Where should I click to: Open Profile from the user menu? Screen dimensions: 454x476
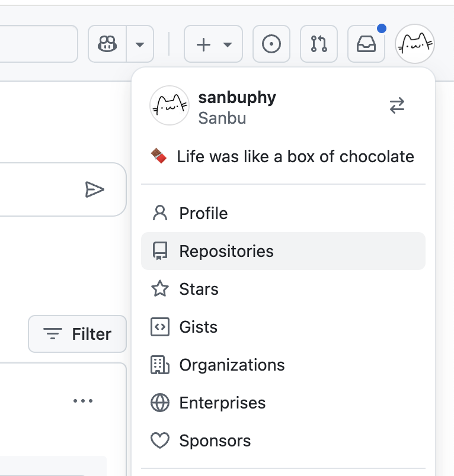pos(203,213)
